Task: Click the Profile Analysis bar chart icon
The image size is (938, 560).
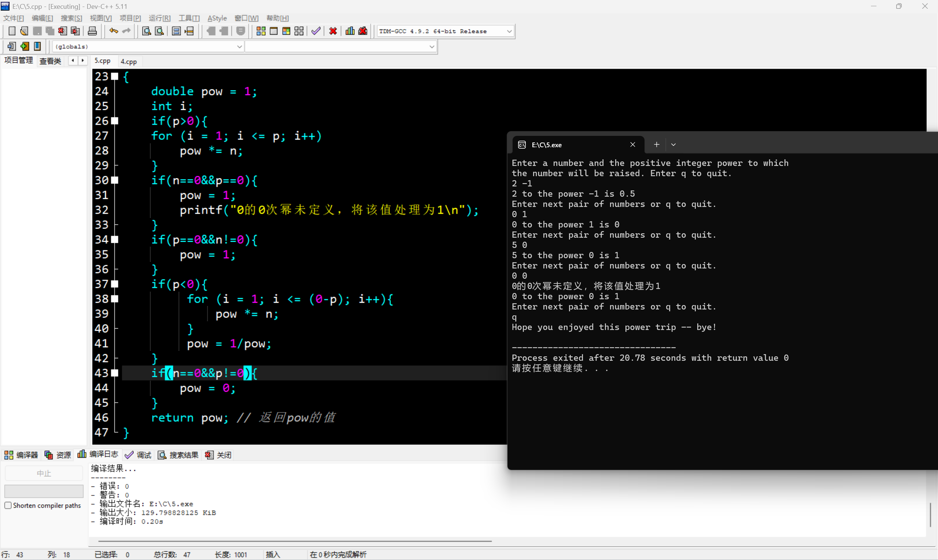Action: pyautogui.click(x=350, y=31)
